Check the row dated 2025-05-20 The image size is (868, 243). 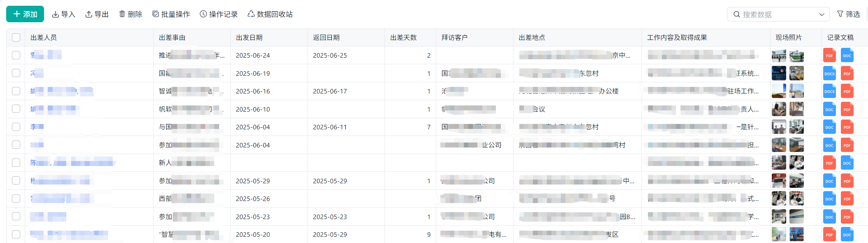pyautogui.click(x=16, y=234)
